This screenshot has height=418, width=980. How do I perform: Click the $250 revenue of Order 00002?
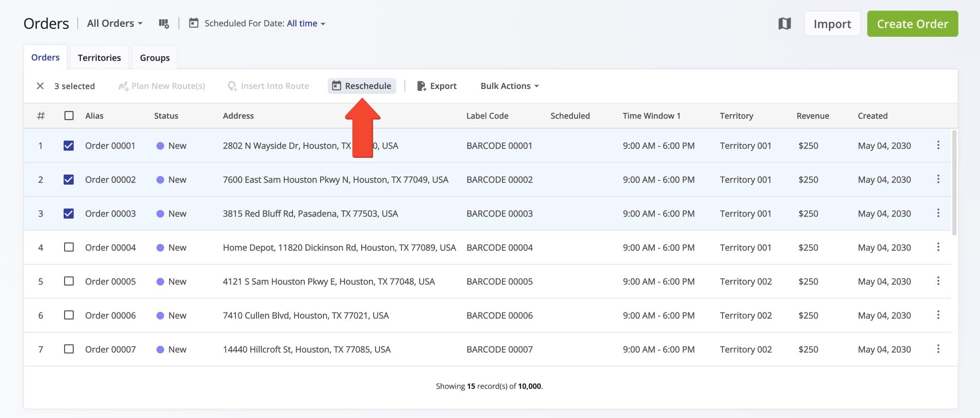tap(808, 180)
